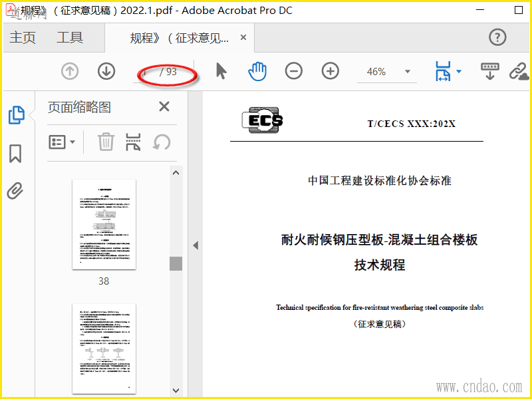Go to next page with down arrow
The width and height of the screenshot is (532, 399).
[106, 71]
